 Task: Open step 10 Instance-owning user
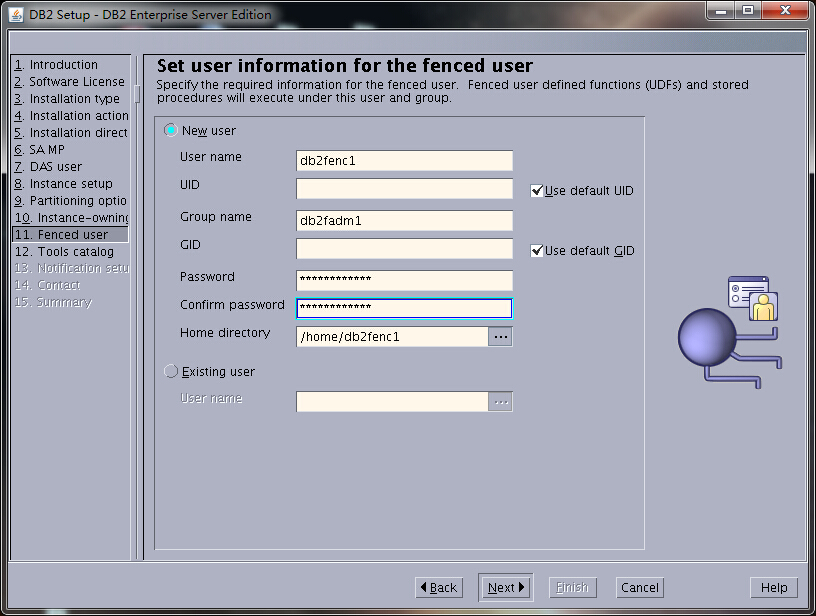70,217
